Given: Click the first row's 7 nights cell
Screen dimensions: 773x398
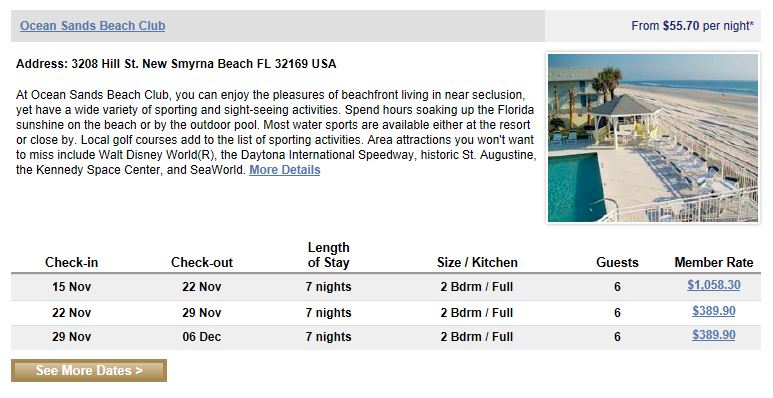Looking at the screenshot, I should pos(328,287).
